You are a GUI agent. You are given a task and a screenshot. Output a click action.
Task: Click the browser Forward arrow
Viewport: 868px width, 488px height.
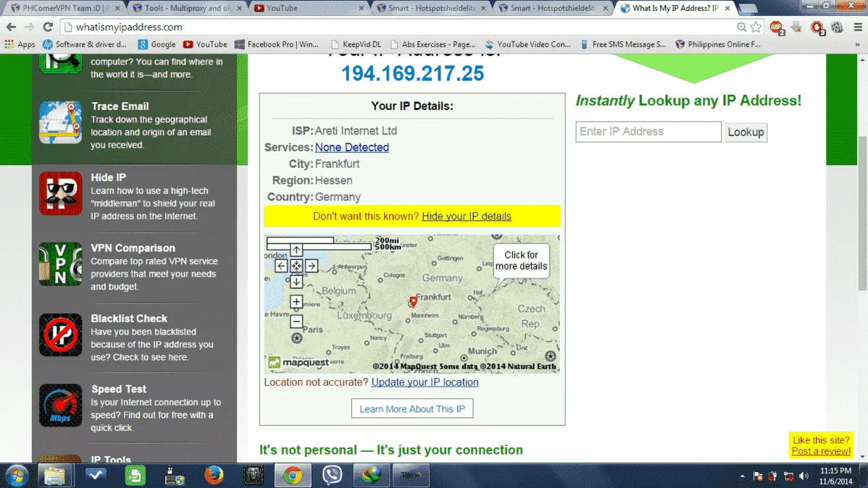pos(29,27)
